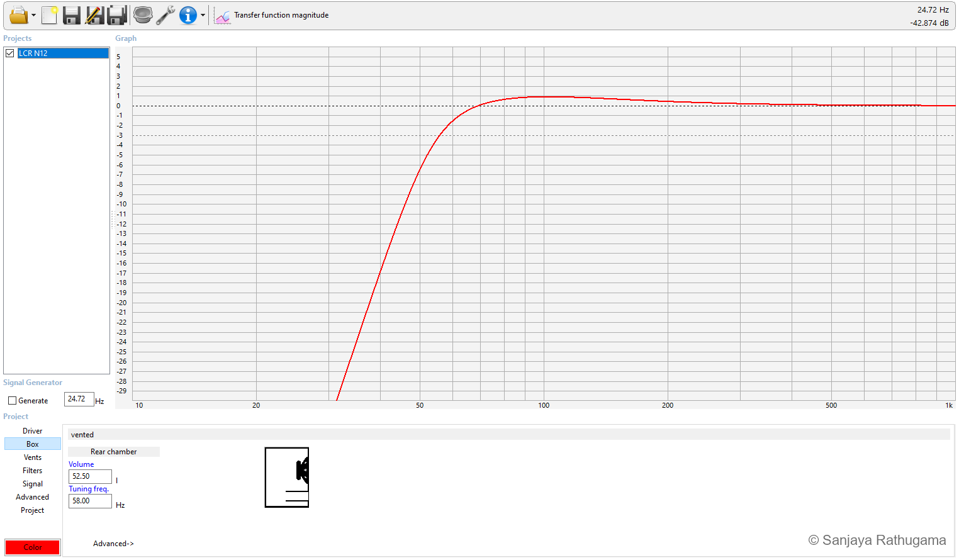The height and width of the screenshot is (560, 959).
Task: Click the blue Tuning freq. label
Action: 89,489
